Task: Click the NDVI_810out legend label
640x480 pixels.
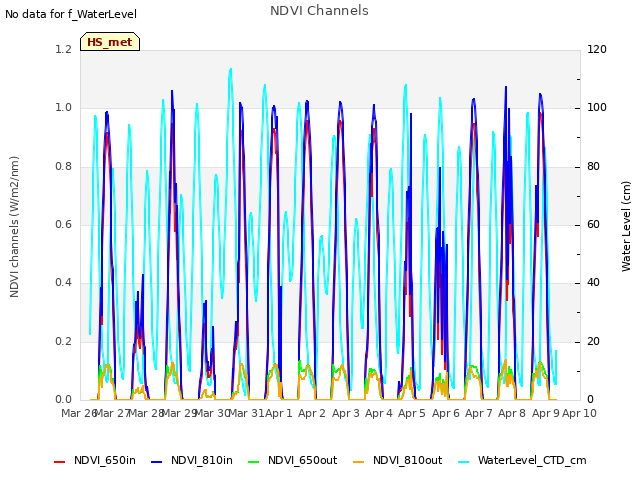Action: point(407,460)
